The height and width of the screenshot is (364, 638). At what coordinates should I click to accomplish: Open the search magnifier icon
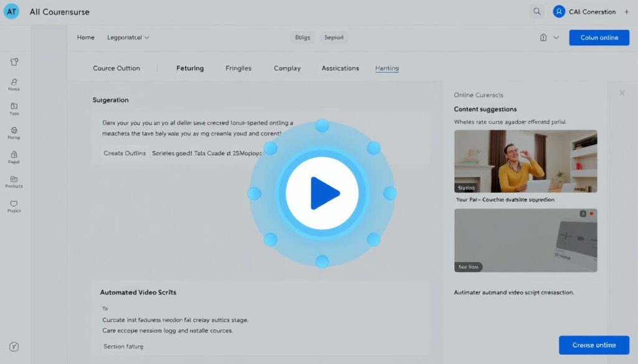click(537, 11)
